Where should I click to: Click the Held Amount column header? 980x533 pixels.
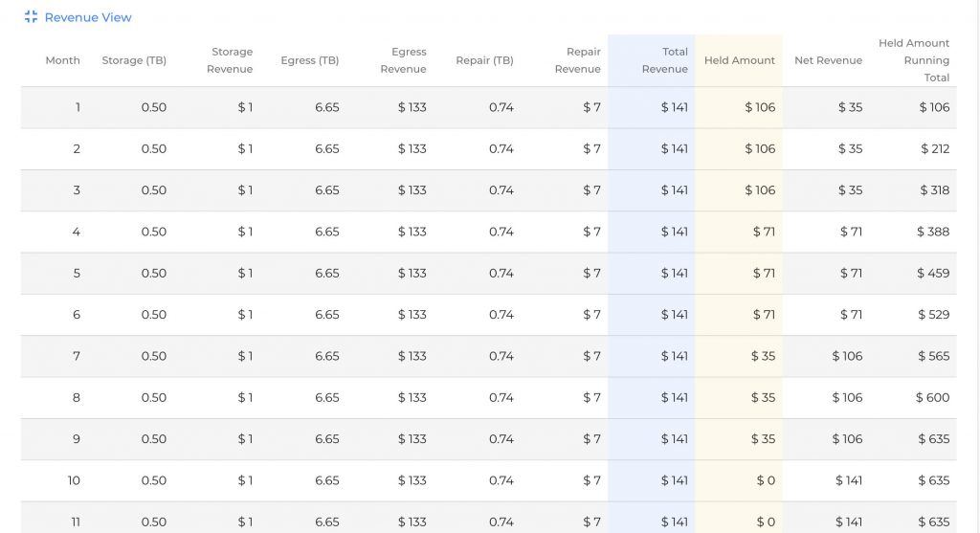[x=740, y=60]
